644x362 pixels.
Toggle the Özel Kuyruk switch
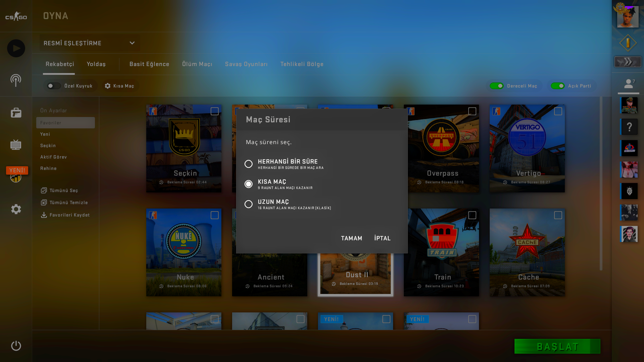[54, 86]
